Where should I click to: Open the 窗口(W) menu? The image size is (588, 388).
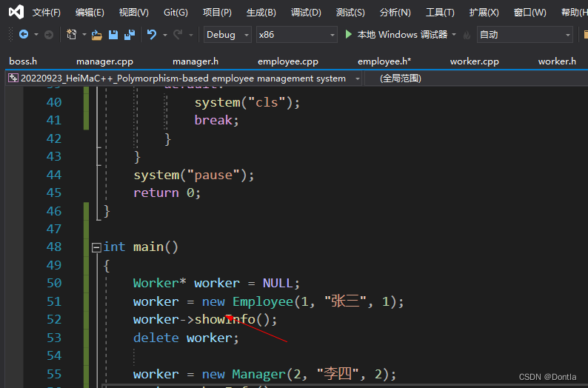[x=530, y=13]
